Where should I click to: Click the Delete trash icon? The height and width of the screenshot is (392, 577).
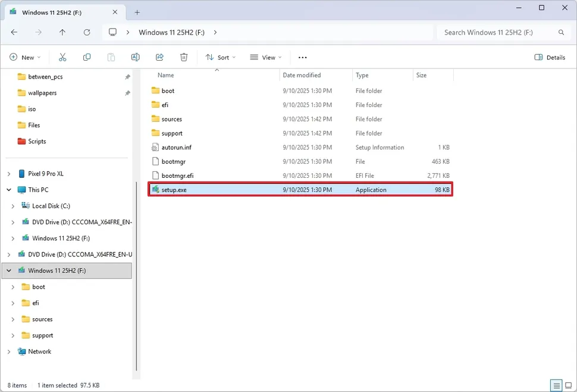point(184,57)
